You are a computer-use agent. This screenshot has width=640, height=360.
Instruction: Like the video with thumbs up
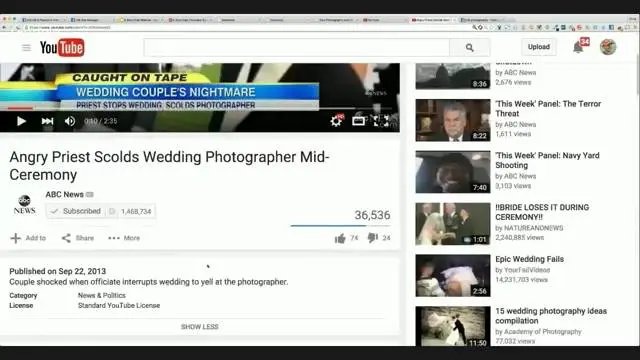(x=340, y=238)
